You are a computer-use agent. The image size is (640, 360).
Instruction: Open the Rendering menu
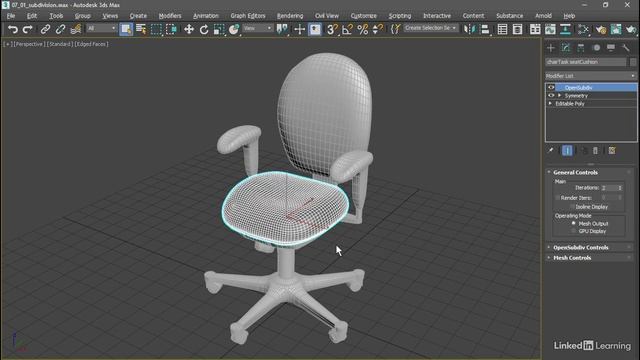290,16
